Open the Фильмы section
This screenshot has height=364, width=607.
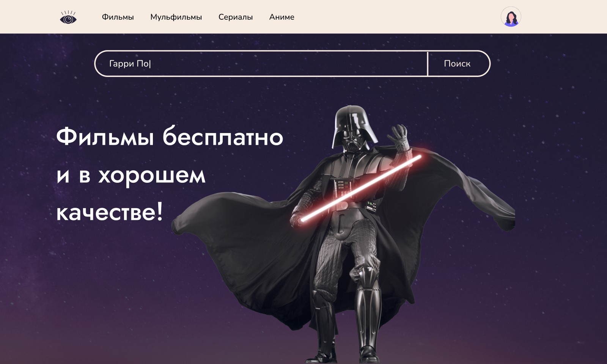pos(118,17)
